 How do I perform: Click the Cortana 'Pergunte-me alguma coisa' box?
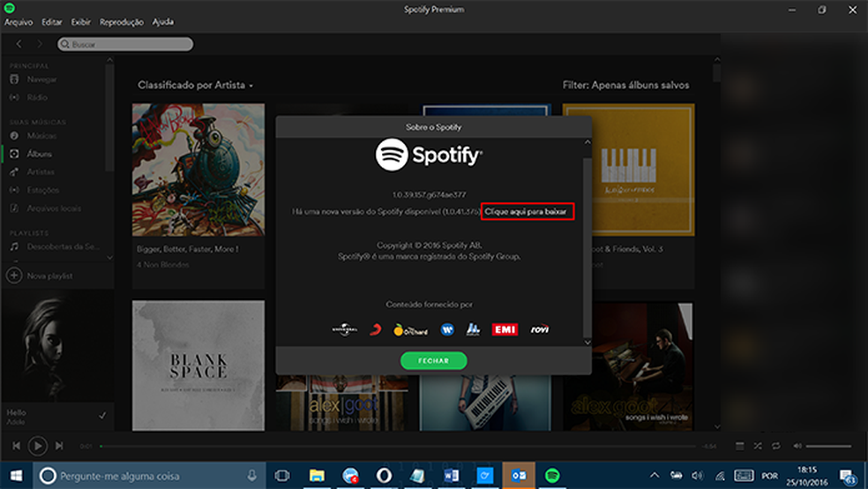pos(149,476)
